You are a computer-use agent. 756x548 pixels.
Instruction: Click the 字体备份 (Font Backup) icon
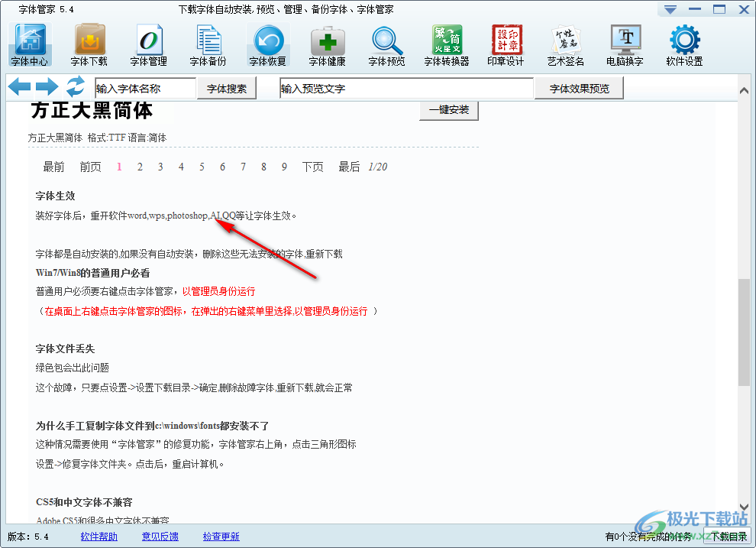208,44
